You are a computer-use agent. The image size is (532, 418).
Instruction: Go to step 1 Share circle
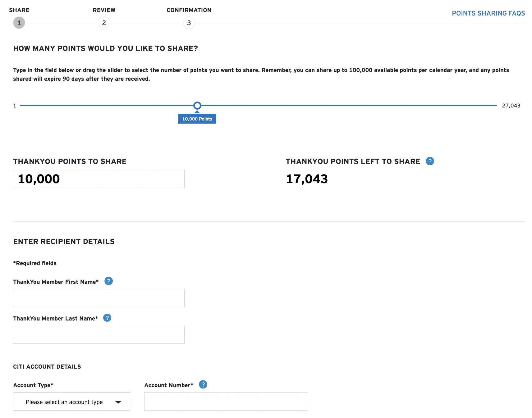(x=19, y=23)
